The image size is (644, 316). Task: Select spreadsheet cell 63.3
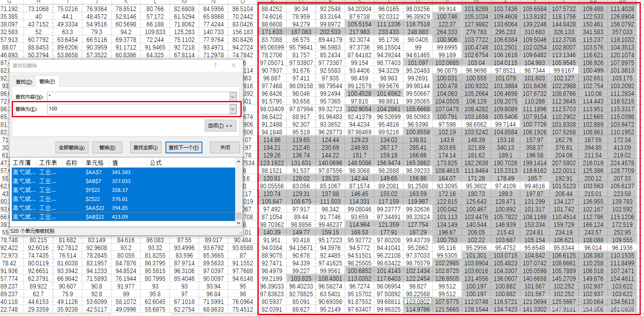pos(67,32)
